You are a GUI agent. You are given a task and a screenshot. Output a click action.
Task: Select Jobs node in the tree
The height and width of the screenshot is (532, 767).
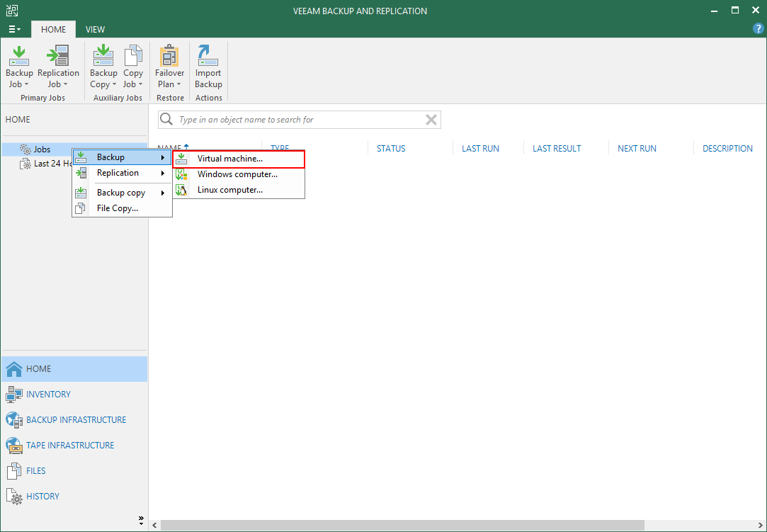coord(42,149)
